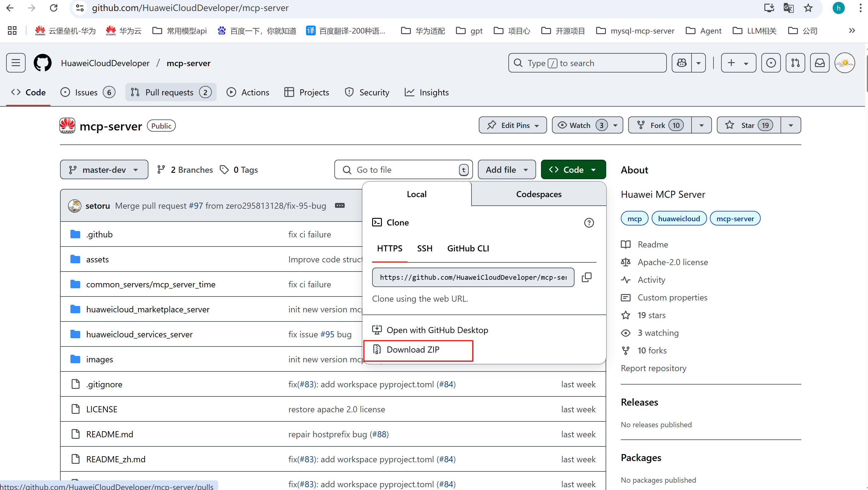Expand the Watch notifications dropdown
The image size is (868, 490).
coord(587,125)
